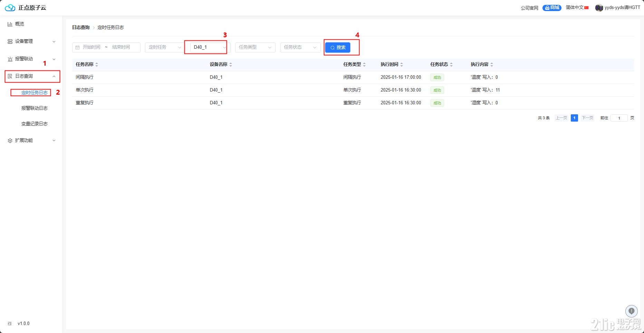
Task: Click the 结束时间 end date field
Action: click(x=121, y=47)
